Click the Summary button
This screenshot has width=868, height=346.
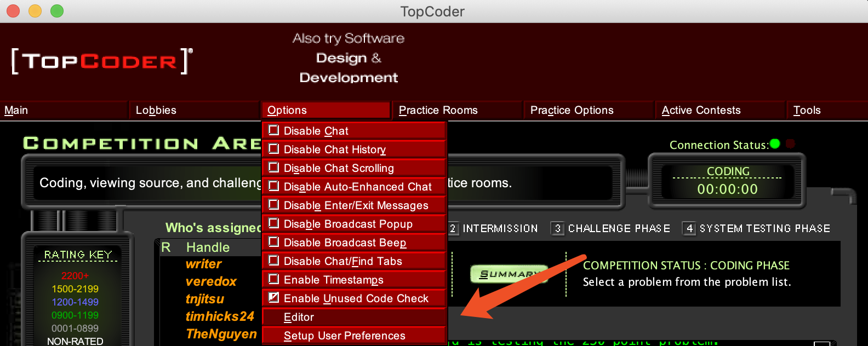pos(509,274)
